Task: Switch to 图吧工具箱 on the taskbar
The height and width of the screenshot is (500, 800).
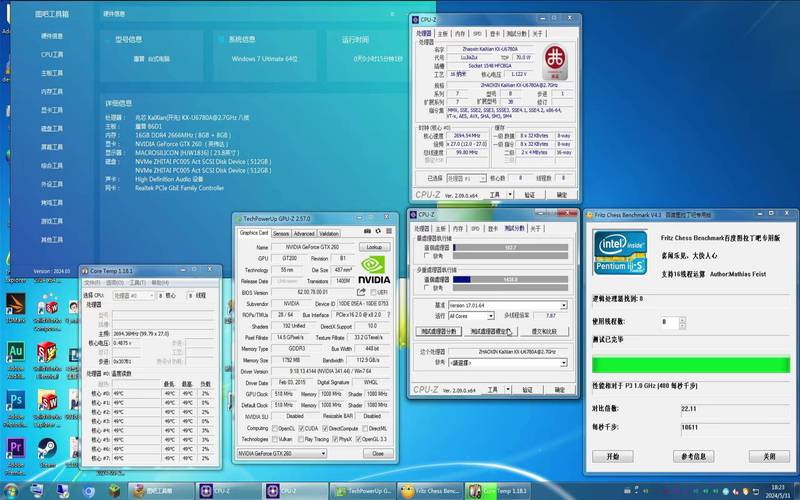Action: tap(161, 491)
